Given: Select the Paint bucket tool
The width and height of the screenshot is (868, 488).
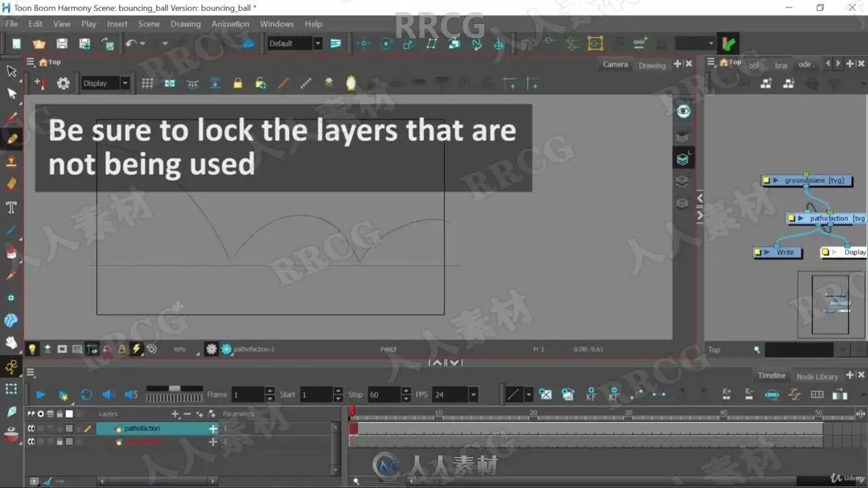Looking at the screenshot, I should point(12,252).
